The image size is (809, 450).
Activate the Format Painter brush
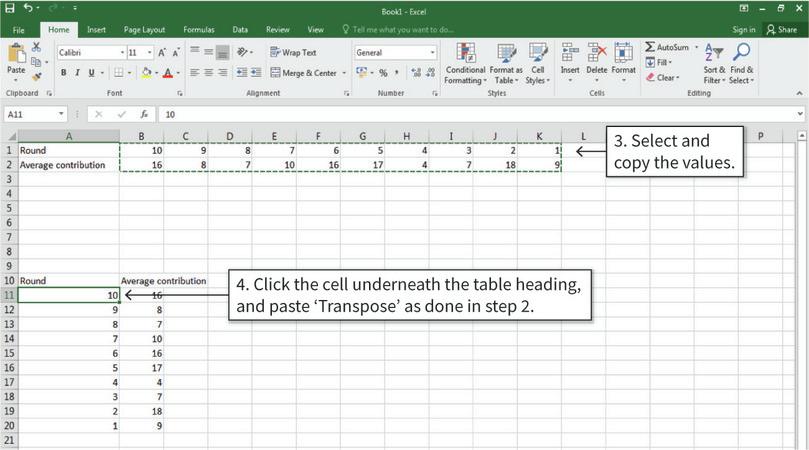pyautogui.click(x=36, y=77)
